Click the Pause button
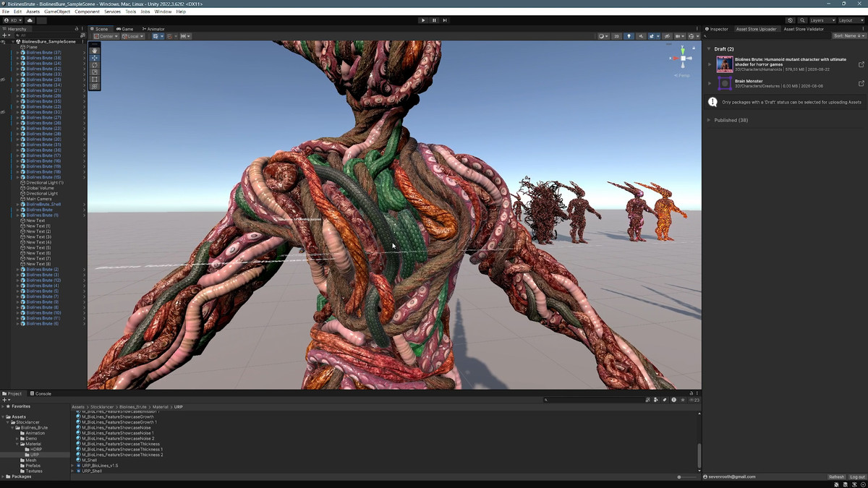868x488 pixels. tap(434, 20)
